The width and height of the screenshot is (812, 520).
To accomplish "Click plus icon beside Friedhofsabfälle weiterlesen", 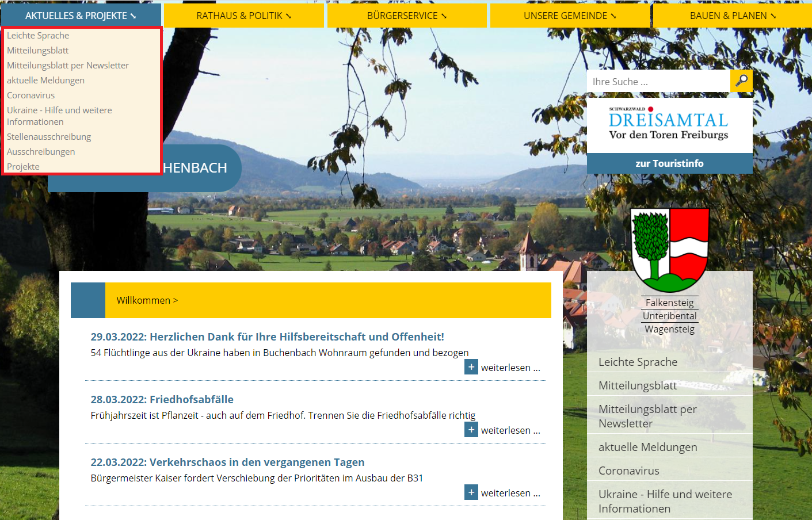I will point(471,430).
